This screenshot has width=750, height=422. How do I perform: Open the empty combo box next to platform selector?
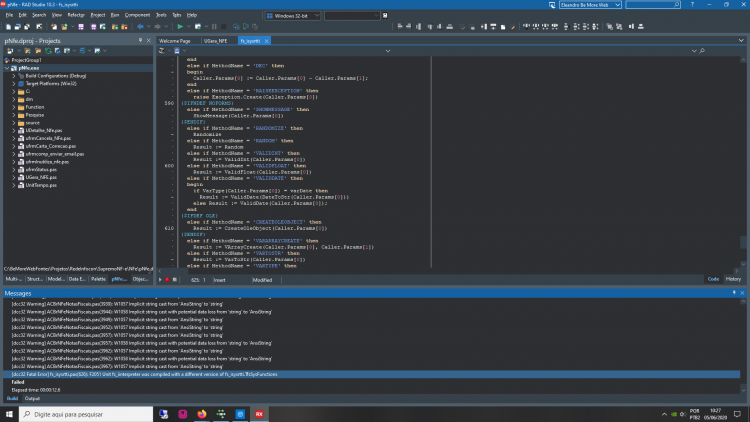point(352,16)
